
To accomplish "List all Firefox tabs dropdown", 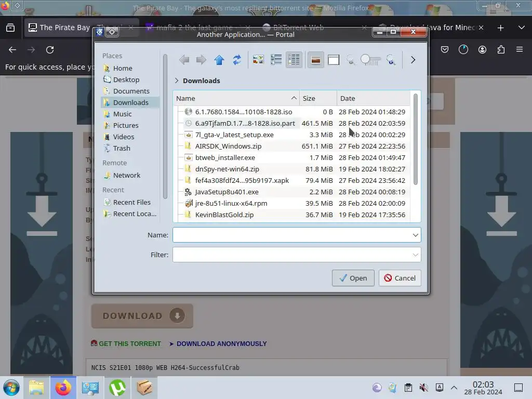I will (522, 28).
